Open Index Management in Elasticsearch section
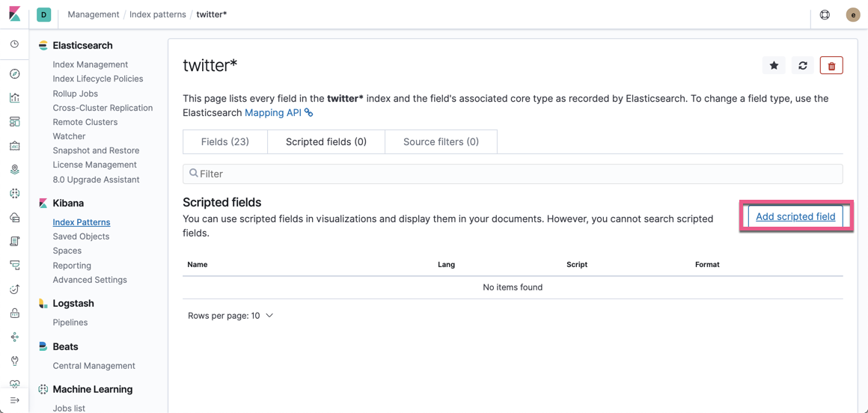This screenshot has width=868, height=413. click(x=91, y=64)
